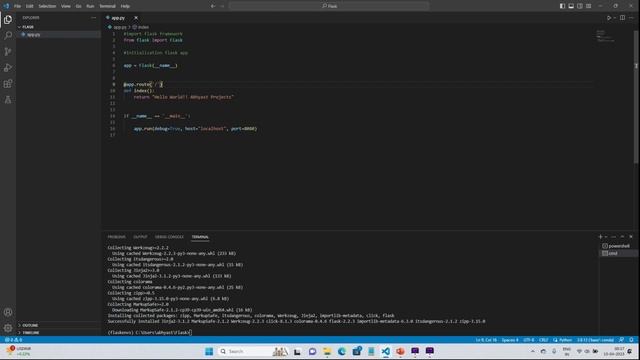
Task: Open the editor More Actions ellipsis
Action: [x=631, y=18]
